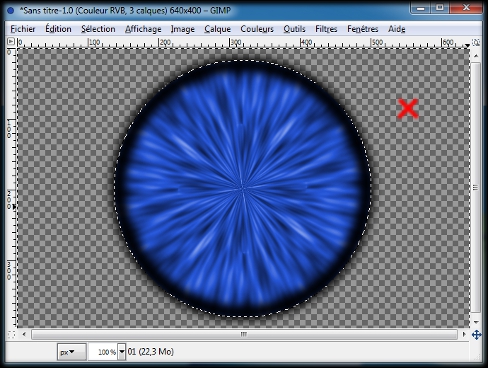
Task: Click the horizontal scrollbar left arrow
Action: point(24,334)
